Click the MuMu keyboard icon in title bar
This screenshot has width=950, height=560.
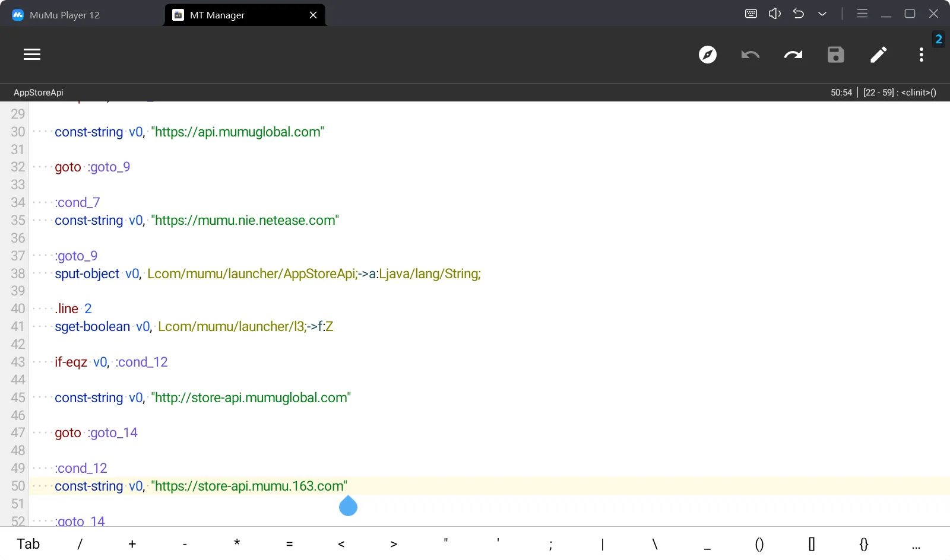click(x=751, y=14)
